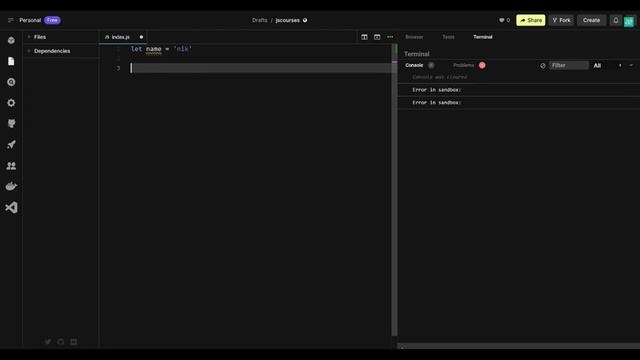
Task: Expand the first Error in sandbox entry
Action: click(x=519, y=90)
